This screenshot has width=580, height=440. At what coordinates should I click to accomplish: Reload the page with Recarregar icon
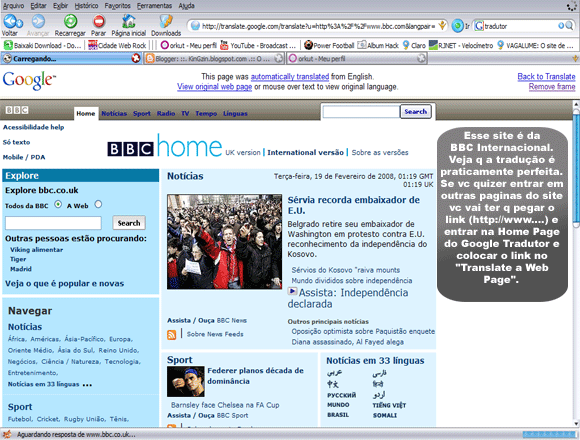(70, 21)
